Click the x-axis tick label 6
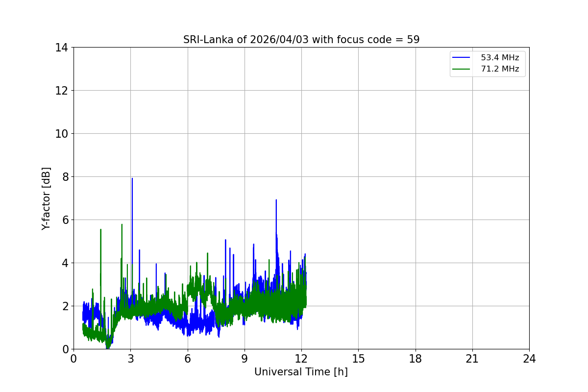588x392 pixels. coord(187,359)
